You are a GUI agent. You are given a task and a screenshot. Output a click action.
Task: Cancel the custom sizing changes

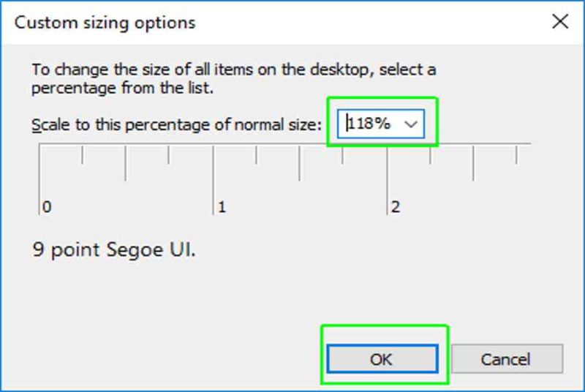click(507, 359)
